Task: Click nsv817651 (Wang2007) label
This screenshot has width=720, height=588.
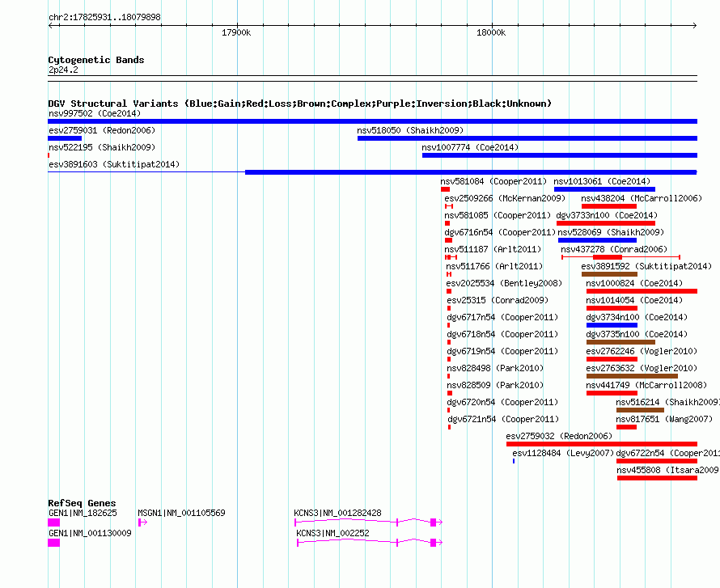Action: pos(664,419)
